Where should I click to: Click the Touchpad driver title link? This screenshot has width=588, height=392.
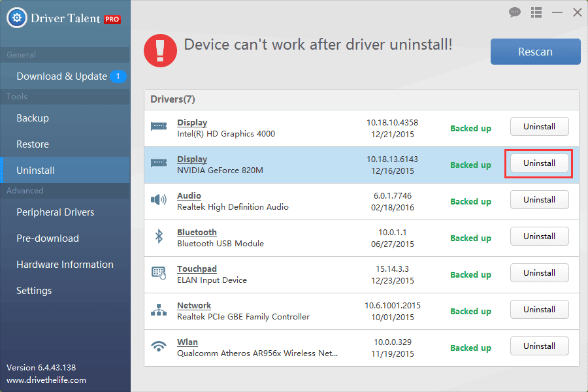coord(197,269)
